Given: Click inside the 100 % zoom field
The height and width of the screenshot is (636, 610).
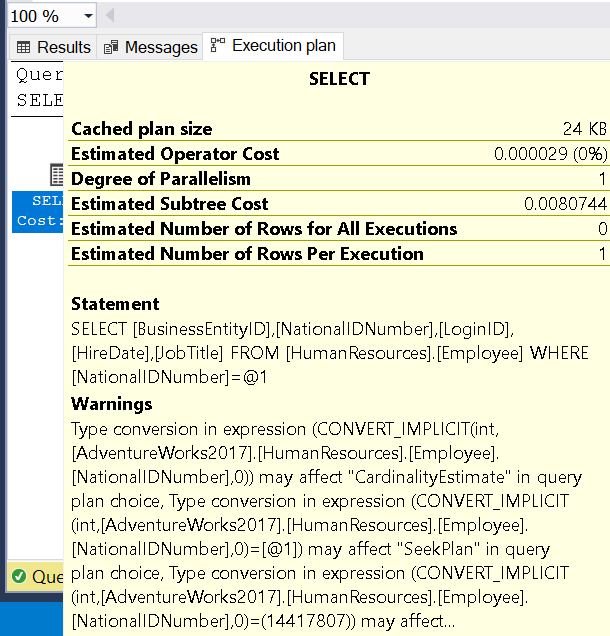Looking at the screenshot, I should pyautogui.click(x=45, y=16).
